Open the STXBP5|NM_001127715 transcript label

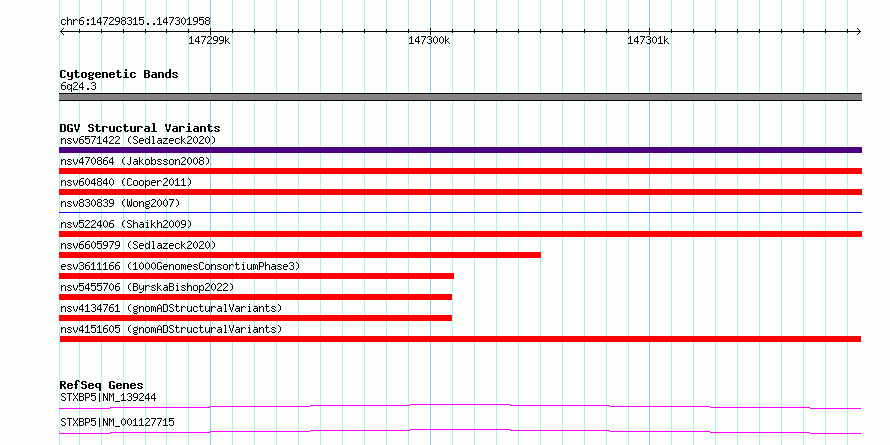pyautogui.click(x=117, y=422)
